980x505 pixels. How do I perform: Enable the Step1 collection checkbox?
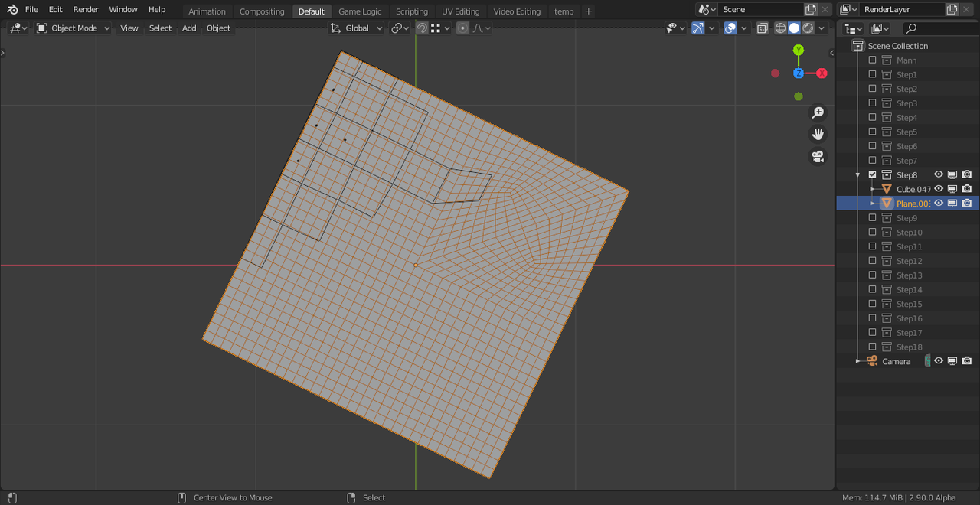(x=872, y=74)
